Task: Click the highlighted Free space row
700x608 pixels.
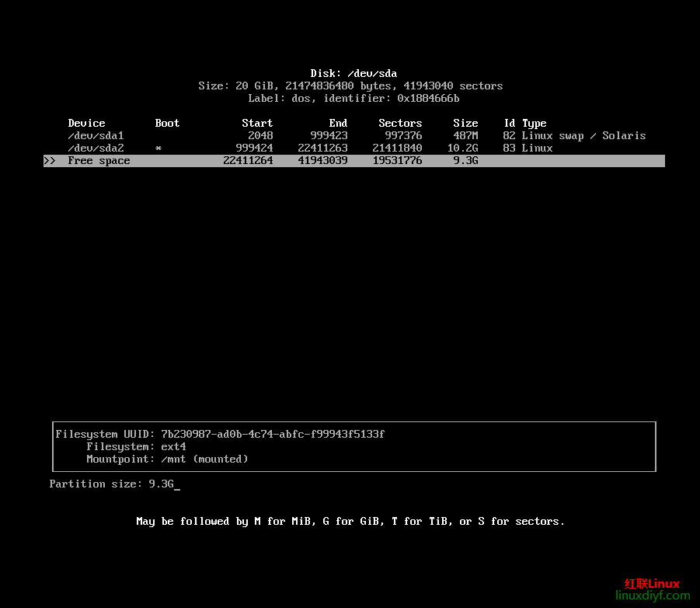Action: (x=353, y=161)
